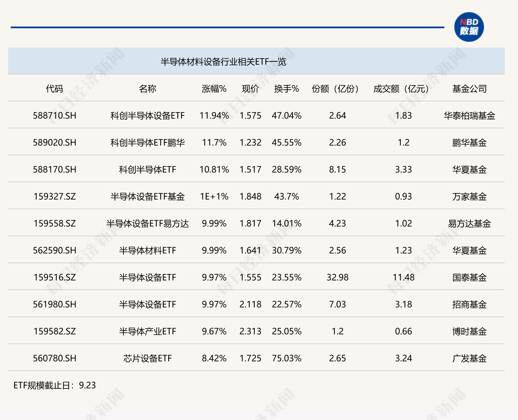The width and height of the screenshot is (518, 420).
Task: Click the table title 半导体材料设备行业相关ETF一览
Action: coord(223,62)
